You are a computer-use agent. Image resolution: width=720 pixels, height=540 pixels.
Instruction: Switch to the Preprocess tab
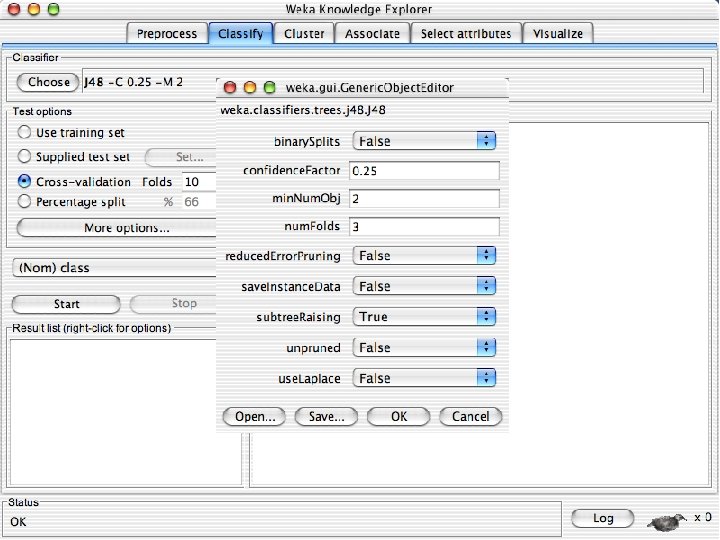[x=167, y=34]
